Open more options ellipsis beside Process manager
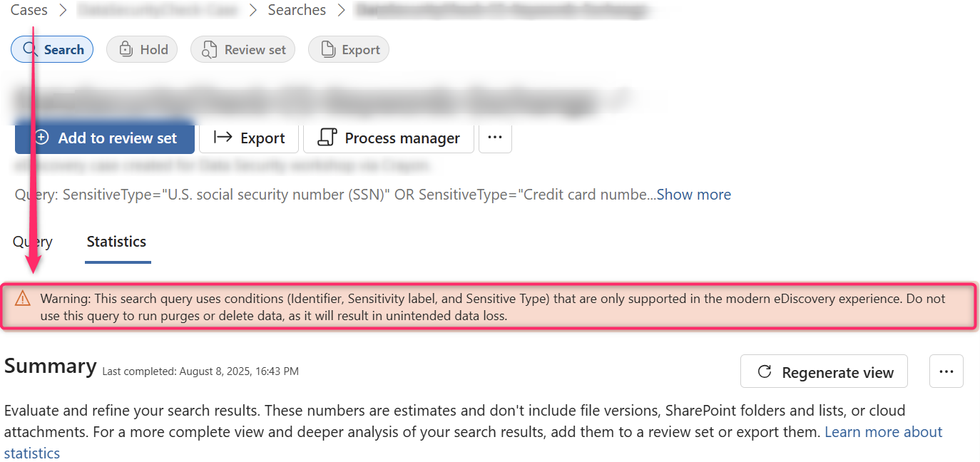980x462 pixels. pos(495,138)
